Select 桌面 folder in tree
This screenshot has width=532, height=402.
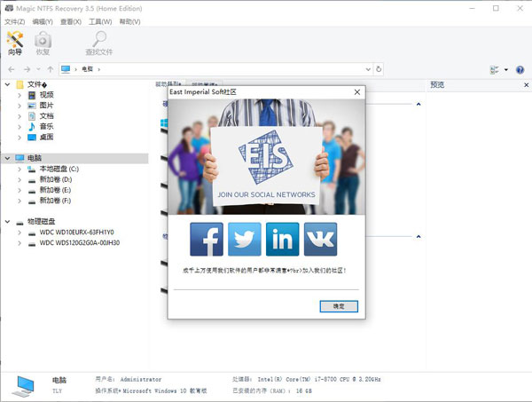click(46, 138)
